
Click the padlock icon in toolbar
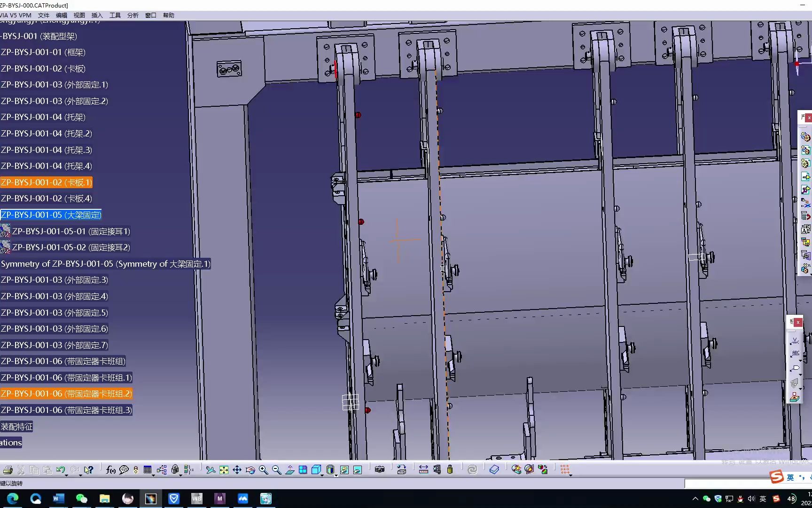(175, 469)
